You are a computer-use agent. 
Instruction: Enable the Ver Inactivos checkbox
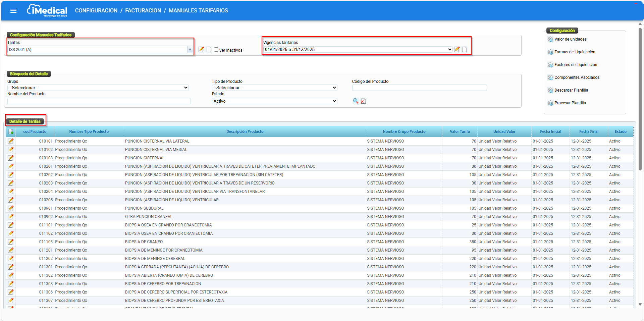click(x=216, y=50)
